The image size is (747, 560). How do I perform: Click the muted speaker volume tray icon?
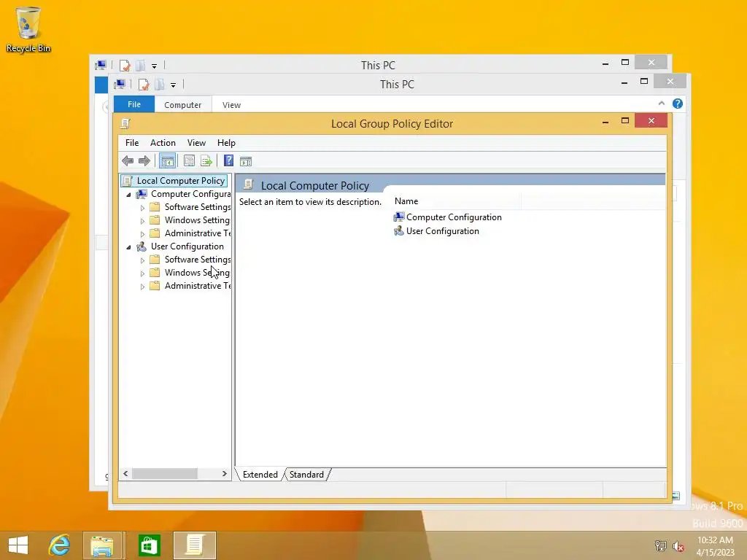tap(678, 546)
